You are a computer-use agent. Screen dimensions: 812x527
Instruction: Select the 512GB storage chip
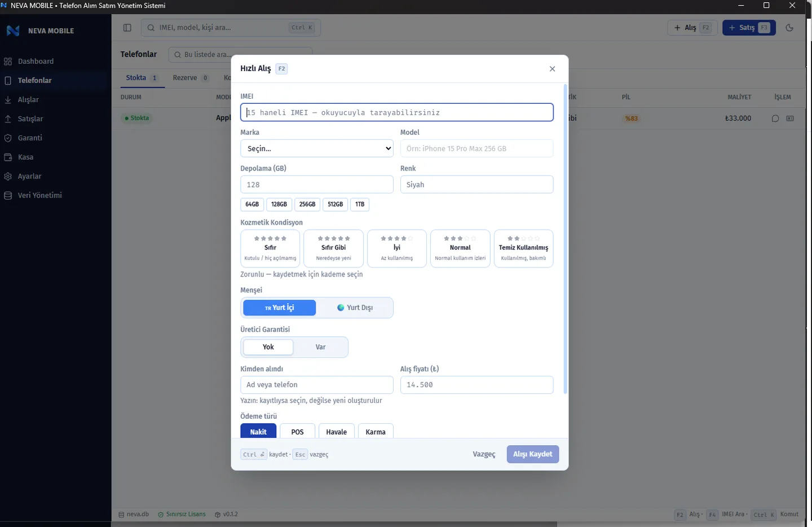point(336,204)
